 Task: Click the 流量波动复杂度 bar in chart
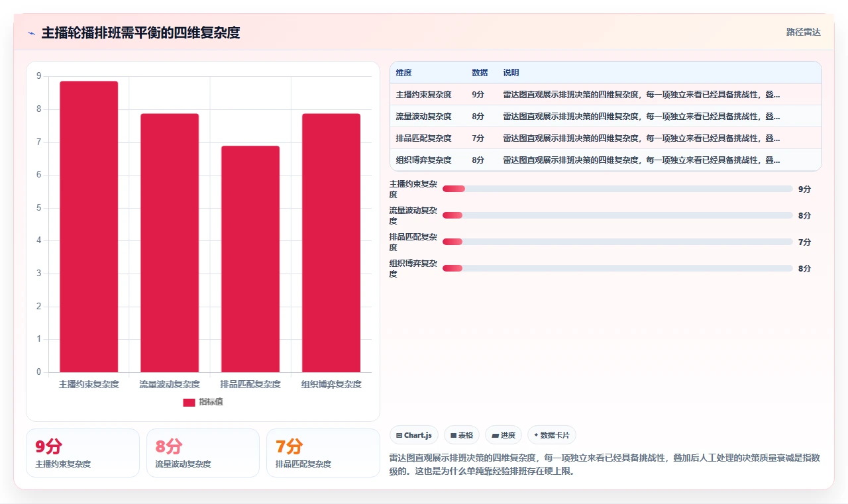[x=170, y=243]
